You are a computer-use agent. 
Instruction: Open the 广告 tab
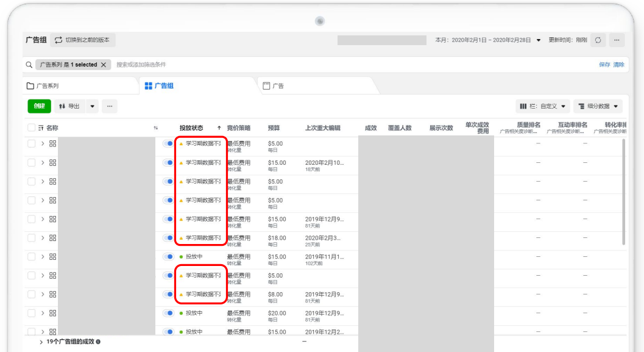(x=316, y=85)
